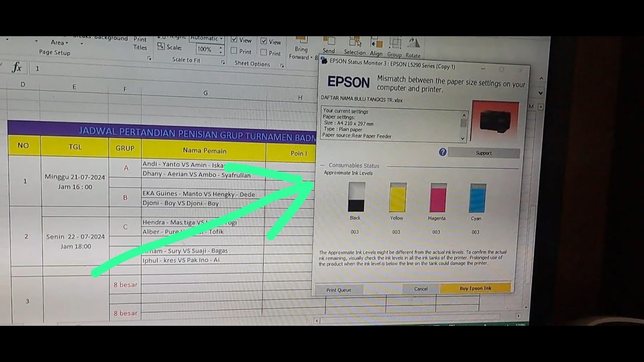Screen dimensions: 644x362
Task: Click the Black ink level bar
Action: coord(356,197)
